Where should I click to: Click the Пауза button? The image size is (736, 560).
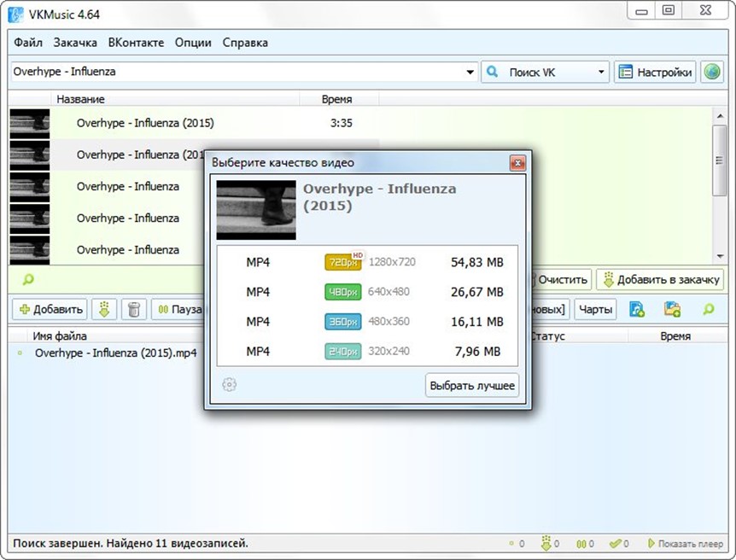(x=178, y=309)
